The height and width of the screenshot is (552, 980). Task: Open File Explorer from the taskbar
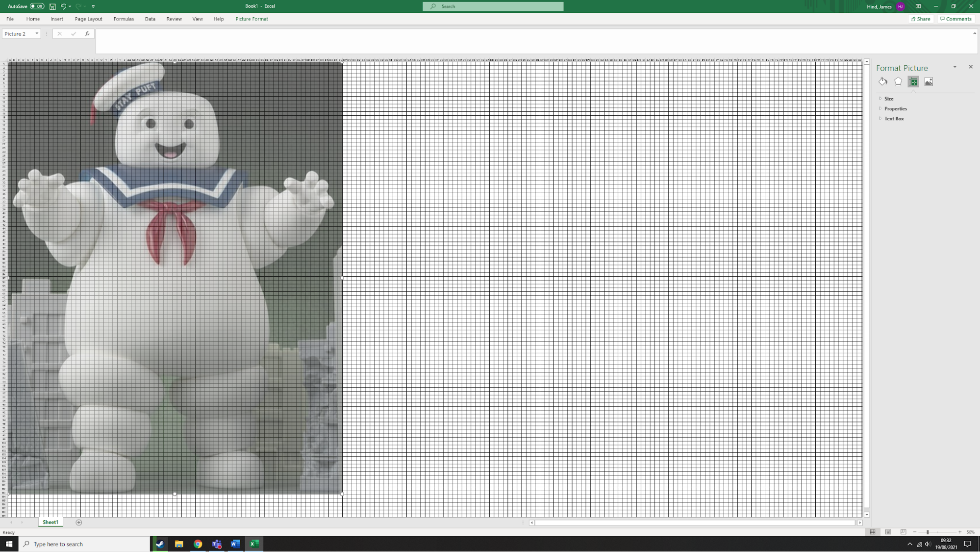(179, 544)
